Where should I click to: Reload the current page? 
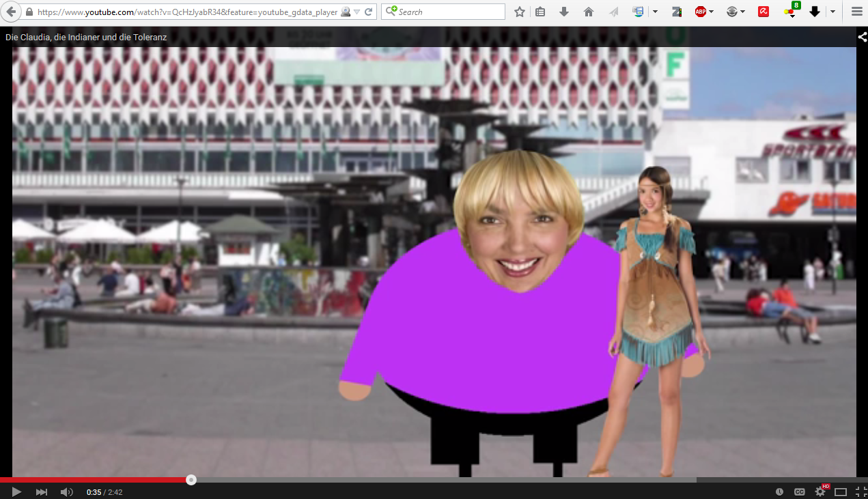(x=369, y=12)
